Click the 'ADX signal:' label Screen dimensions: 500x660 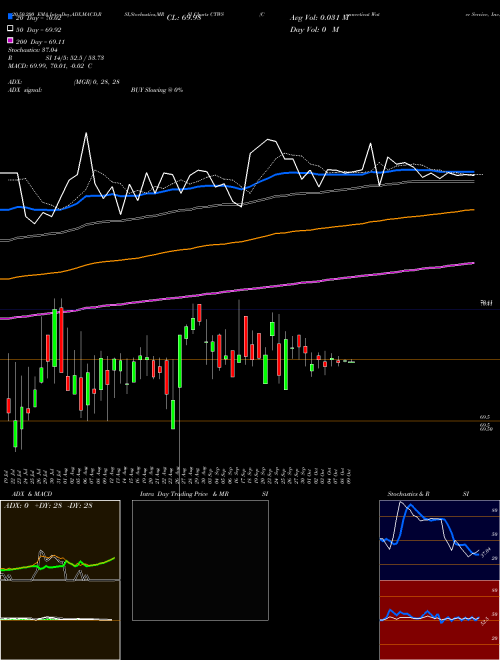pyautogui.click(x=25, y=90)
